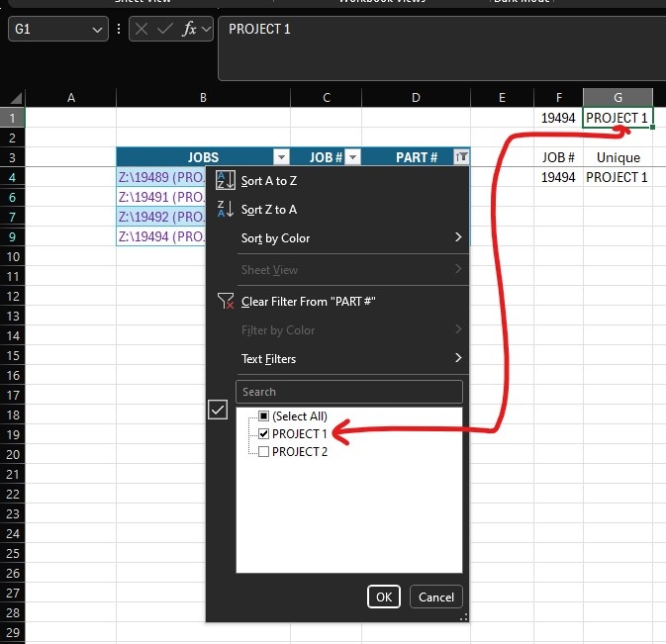
Task: Click cell F4 with value 19494
Action: point(558,177)
